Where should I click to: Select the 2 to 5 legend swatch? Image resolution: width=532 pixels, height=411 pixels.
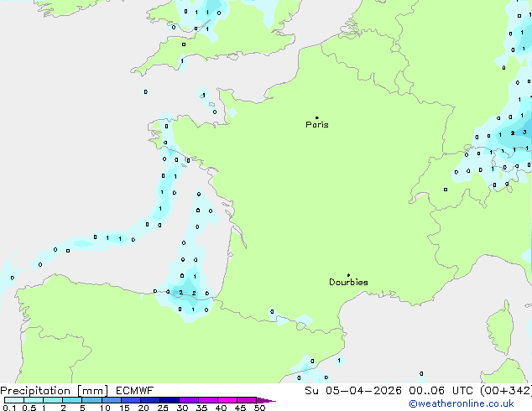click(x=72, y=400)
